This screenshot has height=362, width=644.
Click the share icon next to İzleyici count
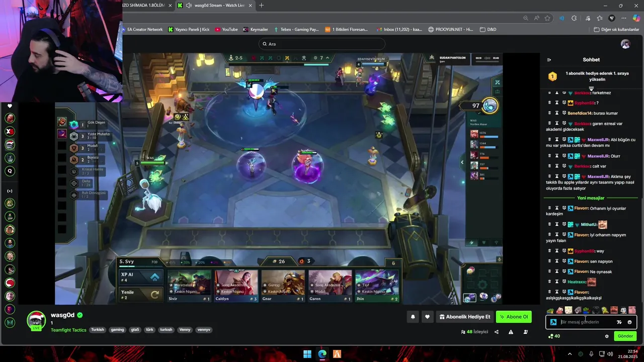[497, 332]
